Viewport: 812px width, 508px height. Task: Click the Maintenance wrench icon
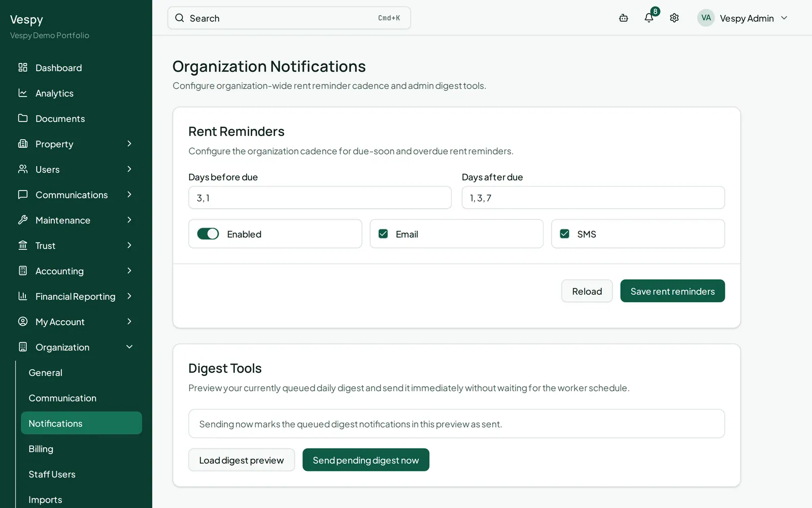(23, 220)
